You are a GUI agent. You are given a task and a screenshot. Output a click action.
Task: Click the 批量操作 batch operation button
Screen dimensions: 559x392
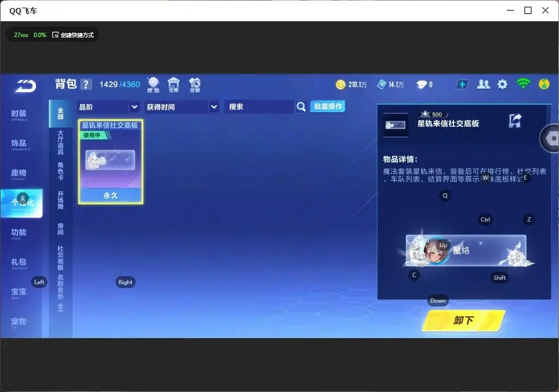coord(327,107)
